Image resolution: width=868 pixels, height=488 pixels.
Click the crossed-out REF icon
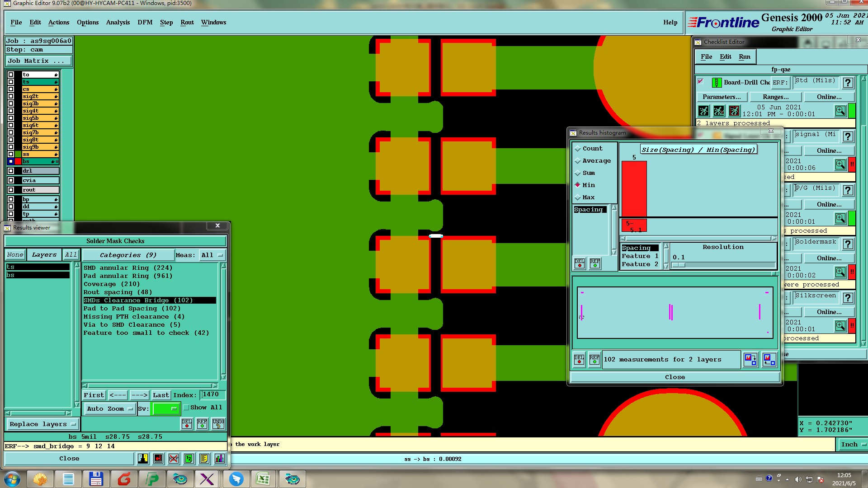pos(174,459)
